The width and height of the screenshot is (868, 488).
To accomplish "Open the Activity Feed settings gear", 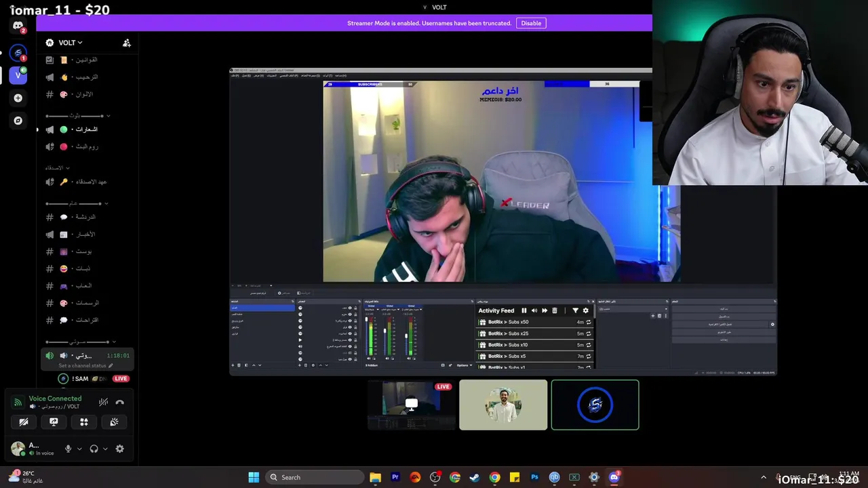I will point(586,310).
